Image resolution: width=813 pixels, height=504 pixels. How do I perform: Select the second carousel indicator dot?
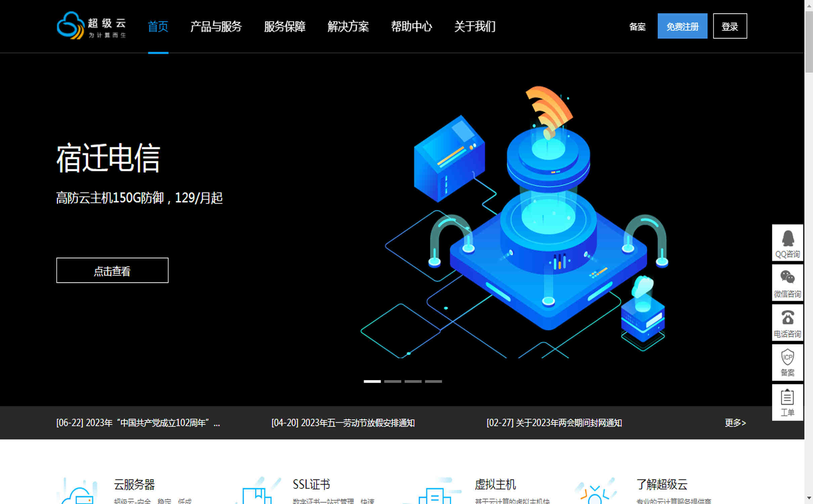393,381
